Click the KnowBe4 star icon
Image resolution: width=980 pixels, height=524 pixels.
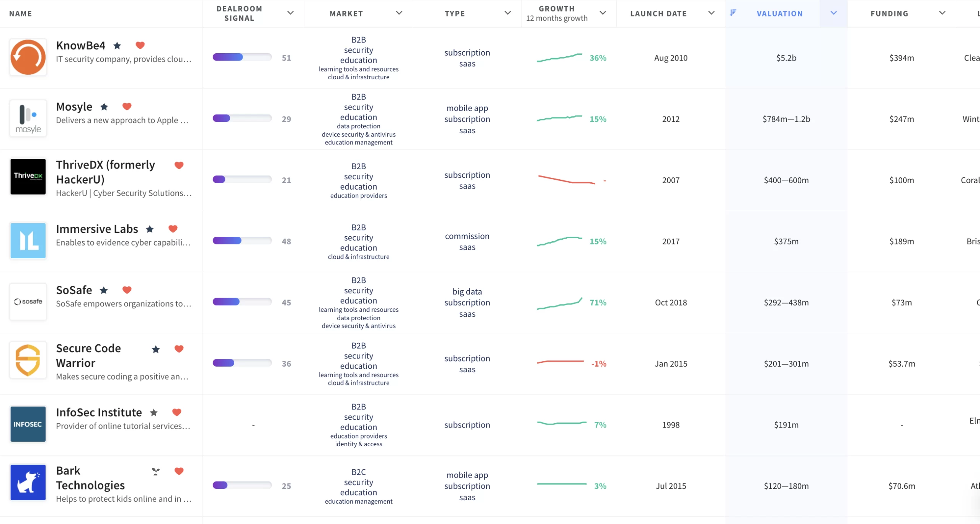(x=117, y=46)
